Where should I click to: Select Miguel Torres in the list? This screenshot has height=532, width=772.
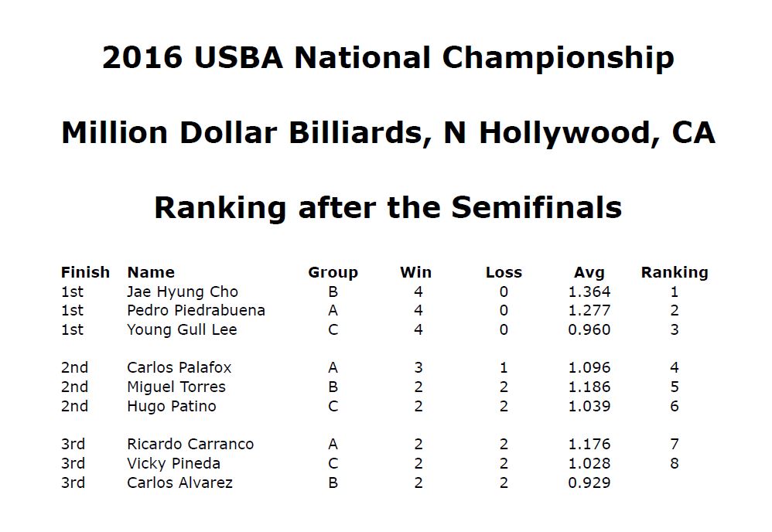coord(176,387)
